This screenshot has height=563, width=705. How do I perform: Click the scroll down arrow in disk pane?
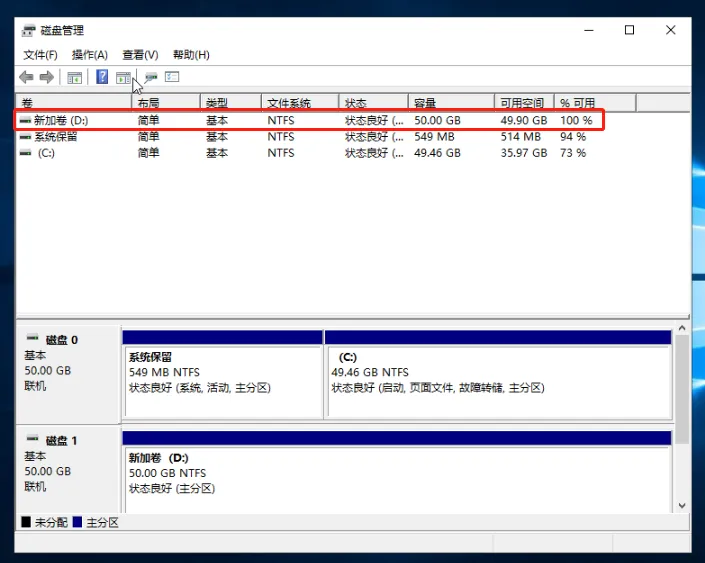(x=682, y=505)
